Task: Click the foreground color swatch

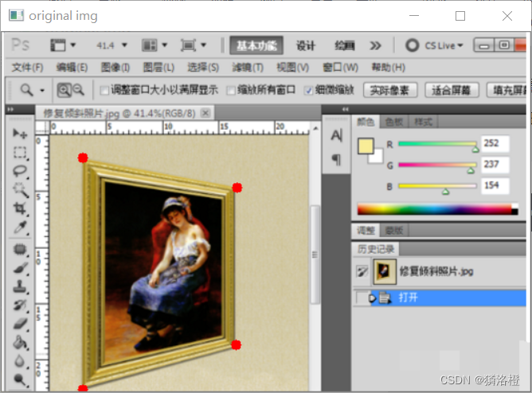Action: [x=366, y=146]
